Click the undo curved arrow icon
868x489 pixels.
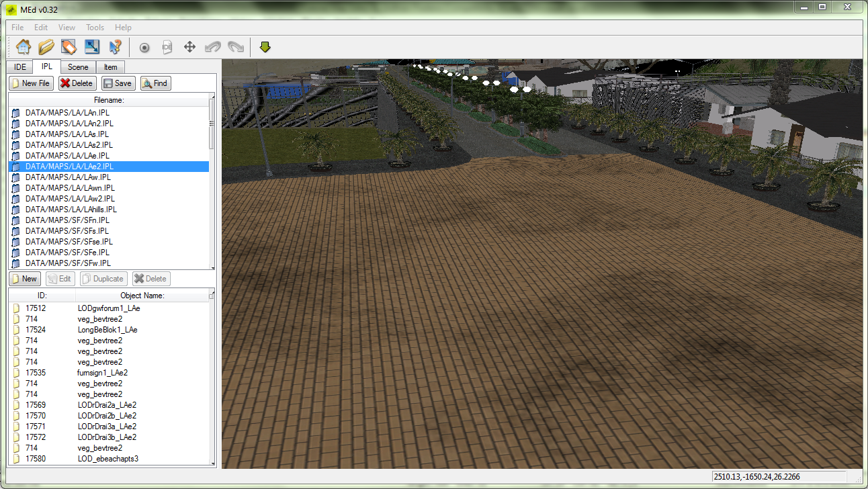click(x=212, y=48)
